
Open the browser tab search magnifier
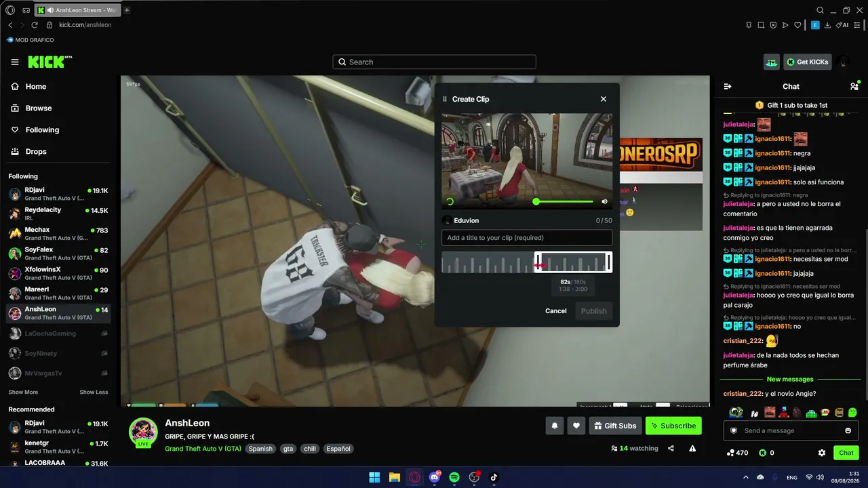tap(820, 10)
